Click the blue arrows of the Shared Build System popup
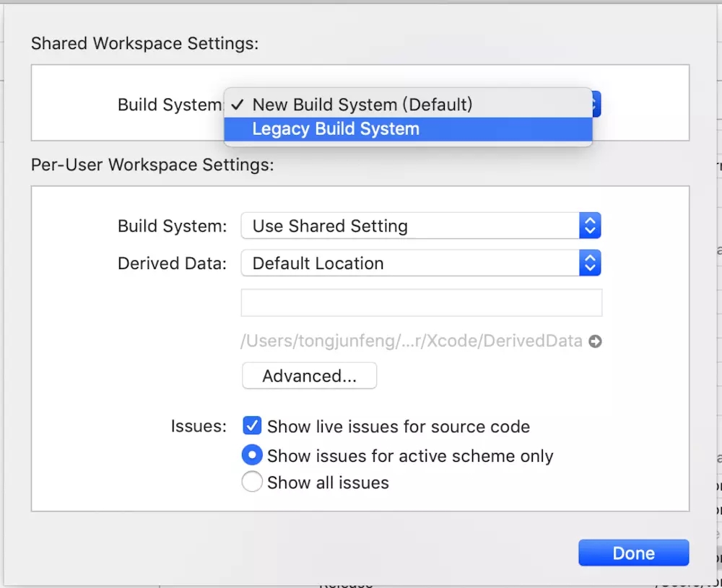Viewport: 722px width, 588px height. coord(596,105)
